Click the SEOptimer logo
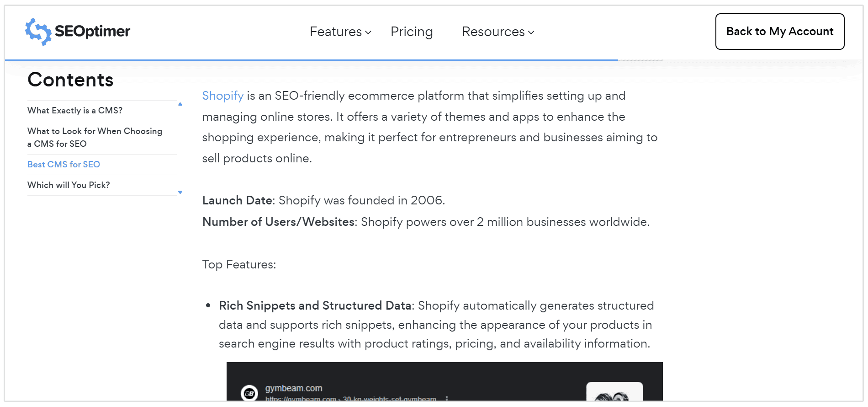This screenshot has height=407, width=868. tap(77, 31)
